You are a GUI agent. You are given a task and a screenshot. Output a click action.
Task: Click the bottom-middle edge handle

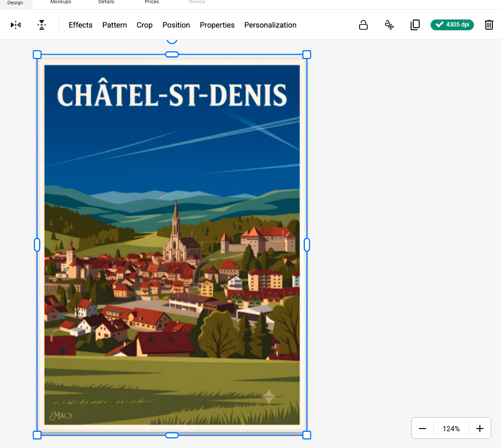pos(172,435)
